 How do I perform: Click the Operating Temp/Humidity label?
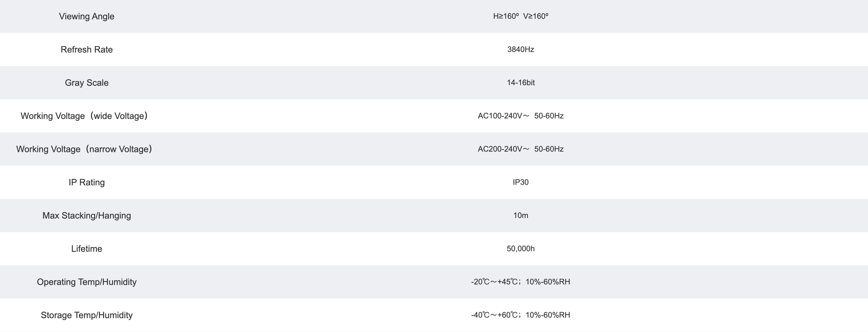pos(87,282)
